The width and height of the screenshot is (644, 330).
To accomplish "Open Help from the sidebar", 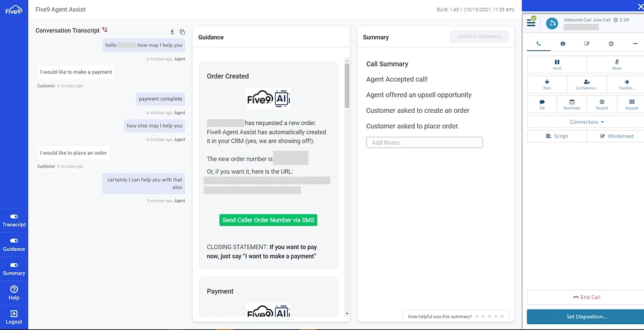I will pyautogui.click(x=14, y=293).
